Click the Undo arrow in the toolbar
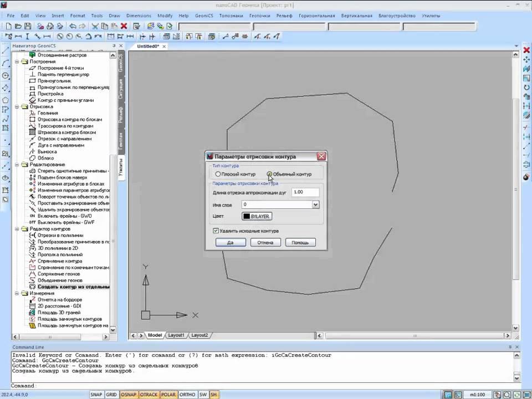Viewport: 532px width, 399px height. pos(73,26)
